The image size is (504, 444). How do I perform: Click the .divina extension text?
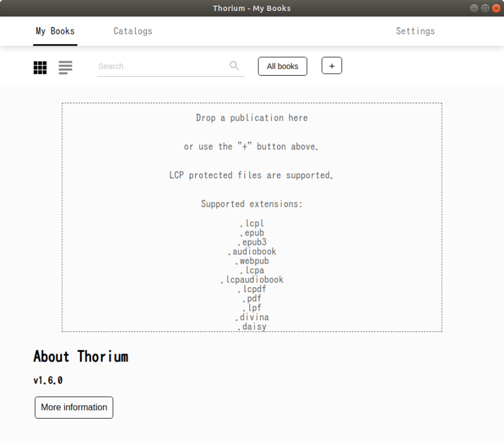pos(252,317)
